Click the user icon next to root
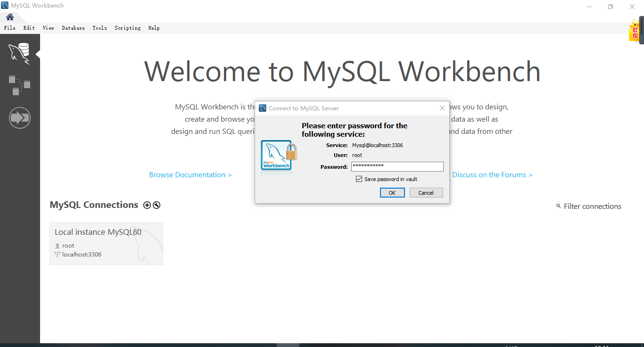Image resolution: width=644 pixels, height=347 pixels. [x=58, y=246]
